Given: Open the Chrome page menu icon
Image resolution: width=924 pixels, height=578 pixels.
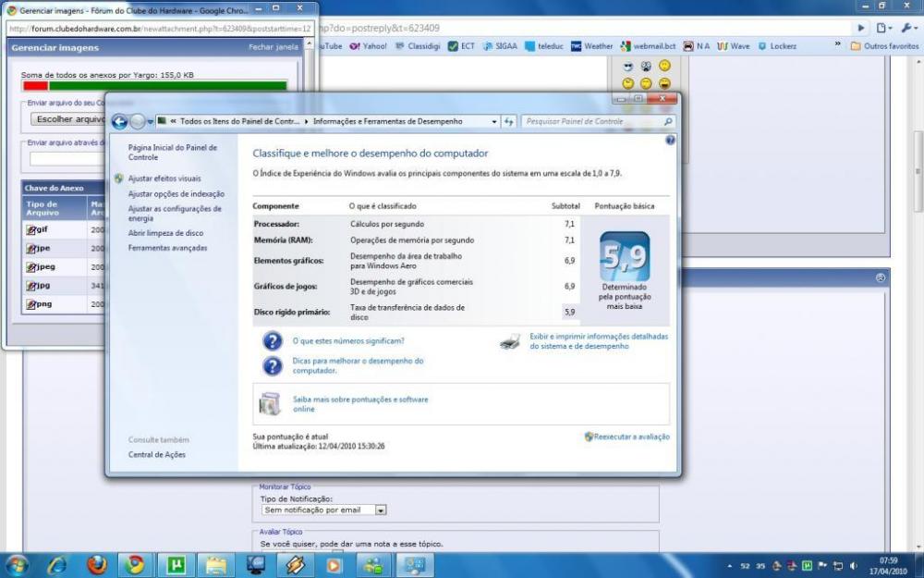Looking at the screenshot, I should pyautogui.click(x=883, y=28).
